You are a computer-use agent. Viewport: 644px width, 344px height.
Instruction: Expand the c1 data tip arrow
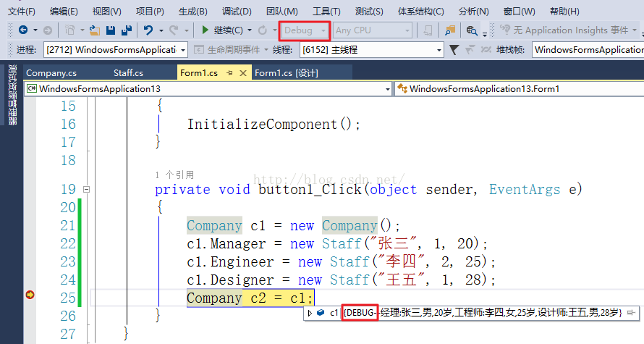310,313
